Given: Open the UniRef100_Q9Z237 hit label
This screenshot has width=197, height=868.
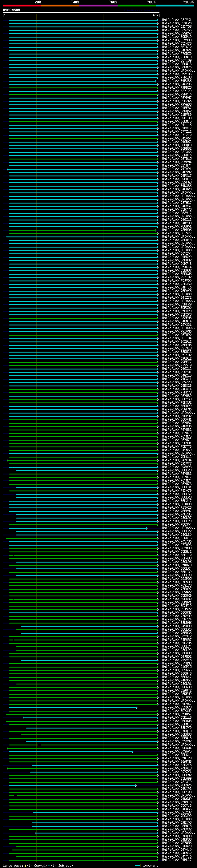Looking at the screenshot, I should [176, 812].
